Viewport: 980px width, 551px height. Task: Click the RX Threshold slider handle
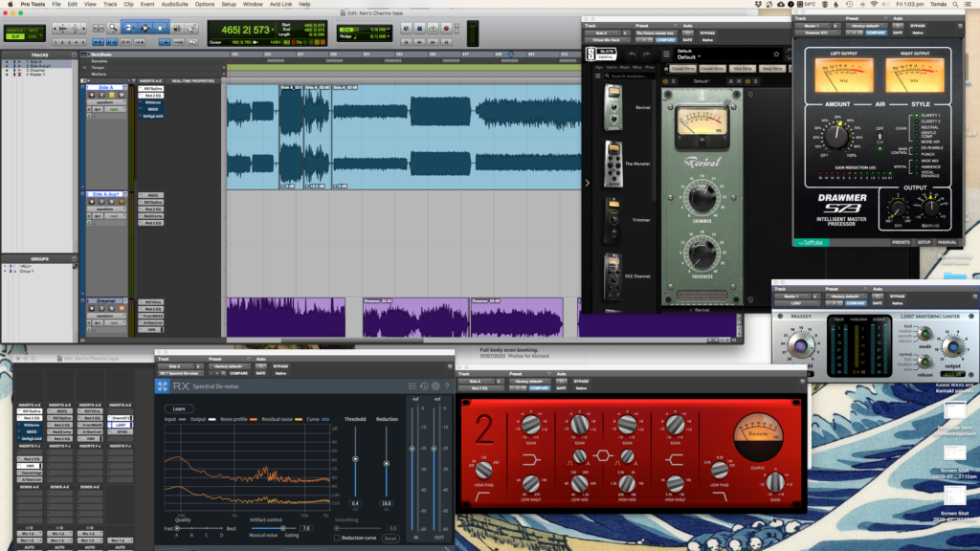[x=355, y=459]
